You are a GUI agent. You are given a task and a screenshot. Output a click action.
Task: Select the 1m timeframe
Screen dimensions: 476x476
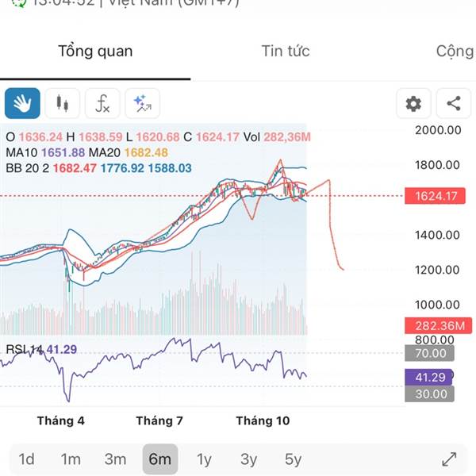[71, 459]
